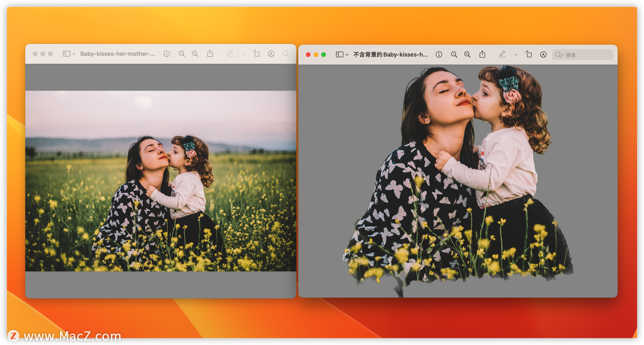
Task: Select the background-removed image in right window
Action: pos(458,181)
